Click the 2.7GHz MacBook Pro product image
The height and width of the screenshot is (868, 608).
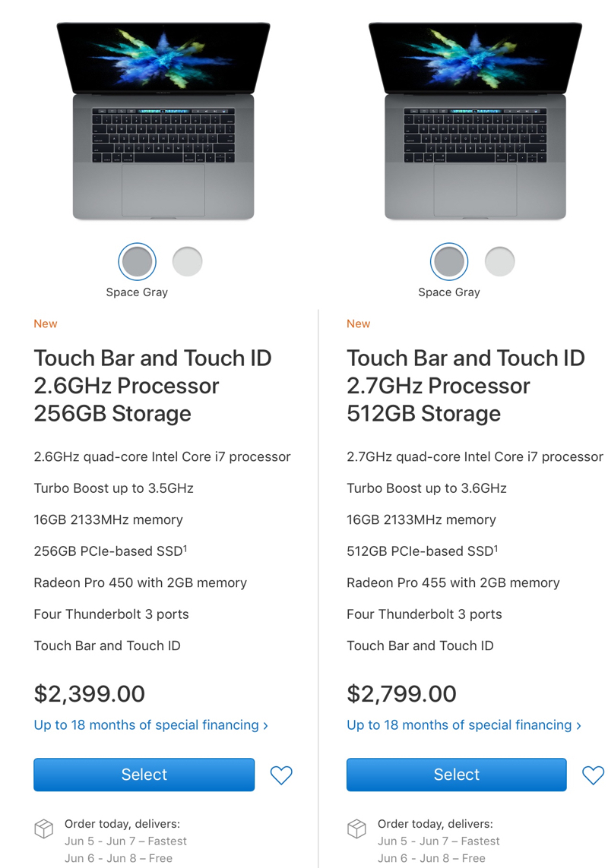click(x=476, y=121)
